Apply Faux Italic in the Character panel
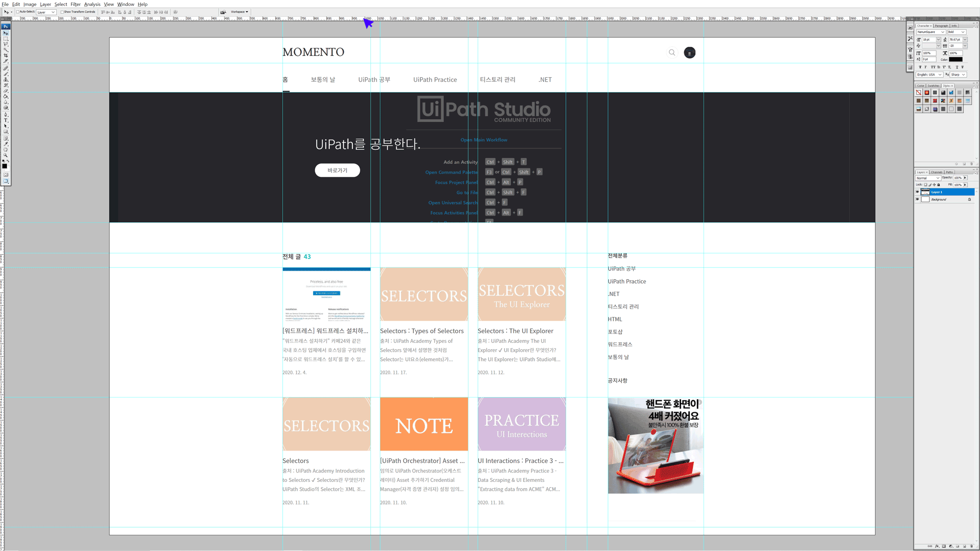 (x=926, y=67)
